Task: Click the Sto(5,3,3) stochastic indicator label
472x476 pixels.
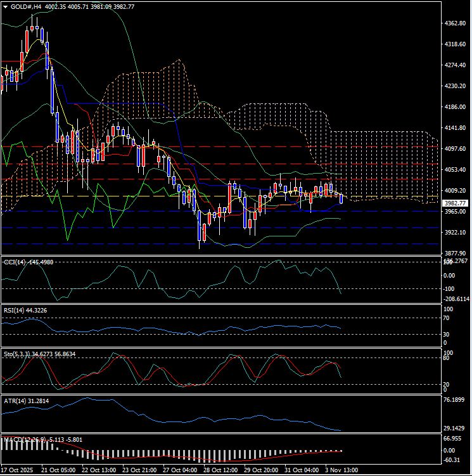Action: [x=16, y=352]
